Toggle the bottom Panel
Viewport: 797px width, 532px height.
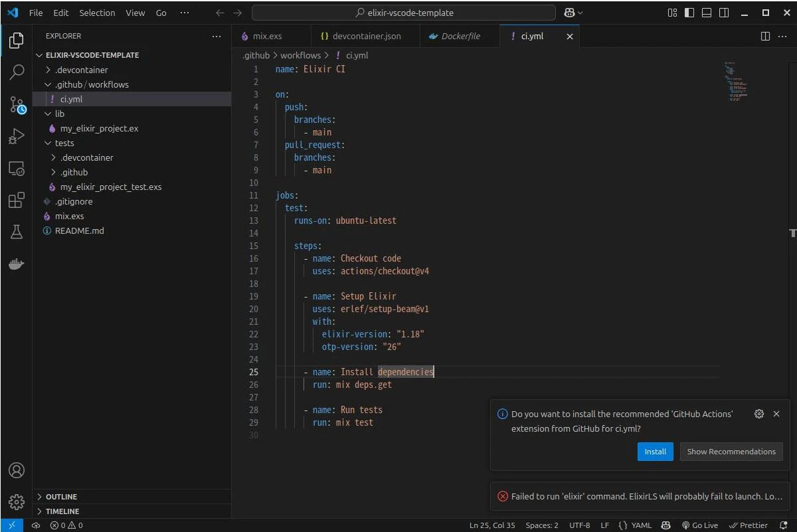click(707, 13)
